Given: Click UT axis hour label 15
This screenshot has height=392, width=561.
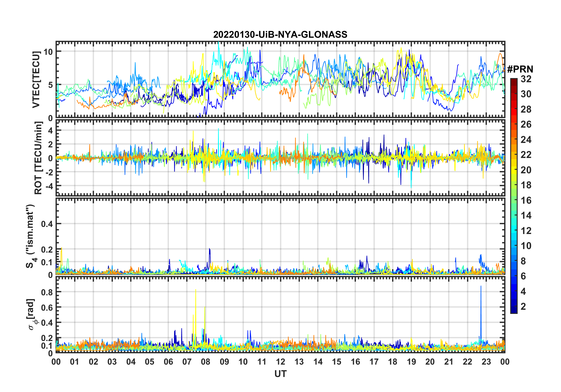Looking at the screenshot, I should pyautogui.click(x=337, y=362).
